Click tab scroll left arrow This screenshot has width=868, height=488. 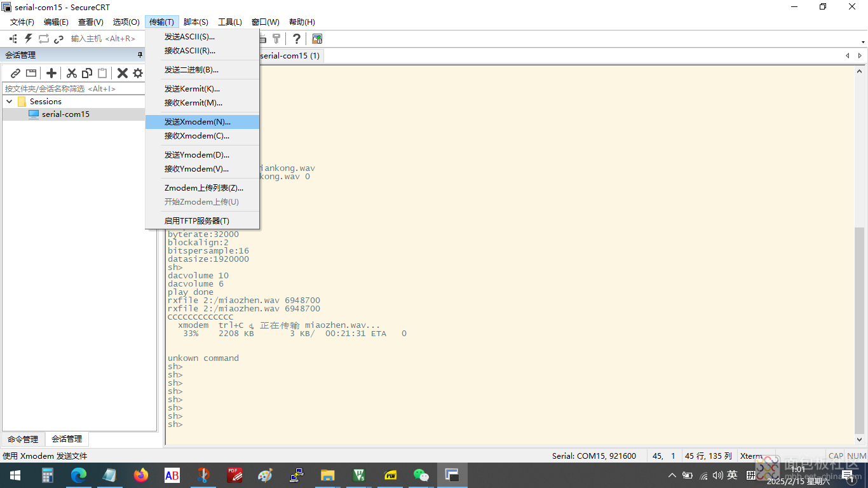pyautogui.click(x=848, y=56)
